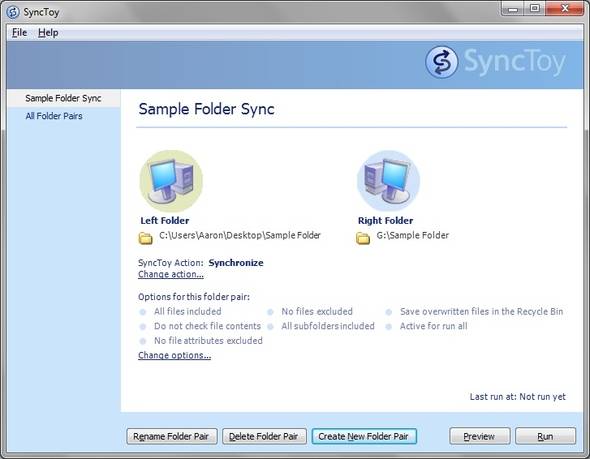Click the right folder path G:\Sample Folder

(x=412, y=236)
